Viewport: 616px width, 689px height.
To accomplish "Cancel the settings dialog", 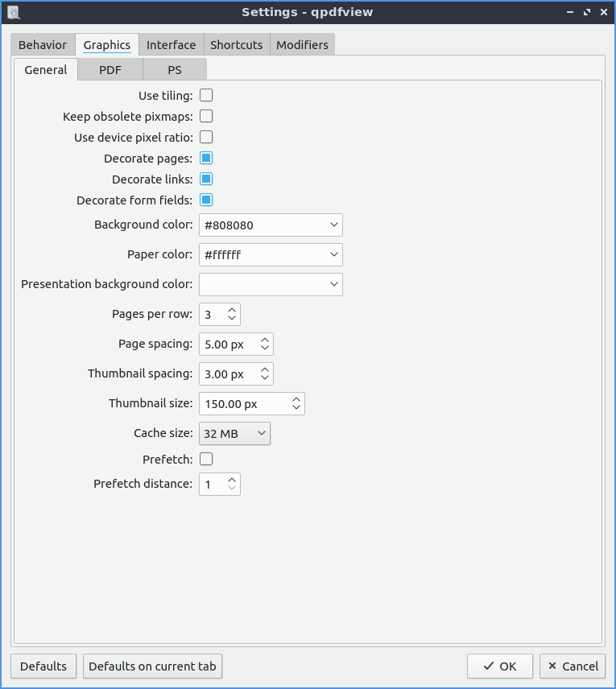I will [x=573, y=666].
